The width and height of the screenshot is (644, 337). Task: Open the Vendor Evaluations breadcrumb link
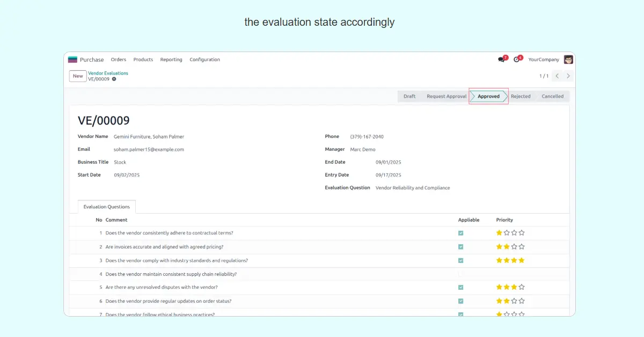108,73
